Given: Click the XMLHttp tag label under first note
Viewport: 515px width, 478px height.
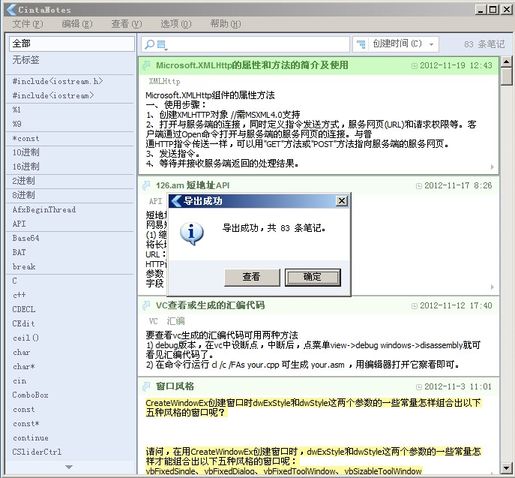Looking at the screenshot, I should [x=164, y=81].
